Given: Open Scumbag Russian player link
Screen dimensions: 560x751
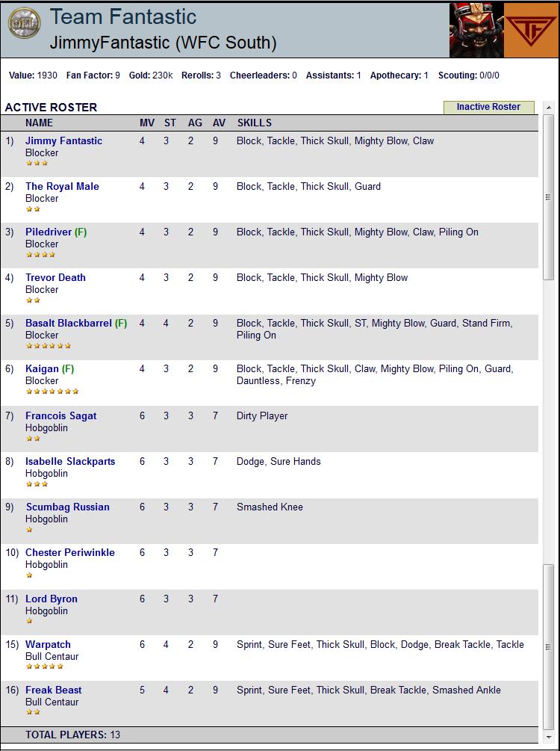Looking at the screenshot, I should point(67,507).
